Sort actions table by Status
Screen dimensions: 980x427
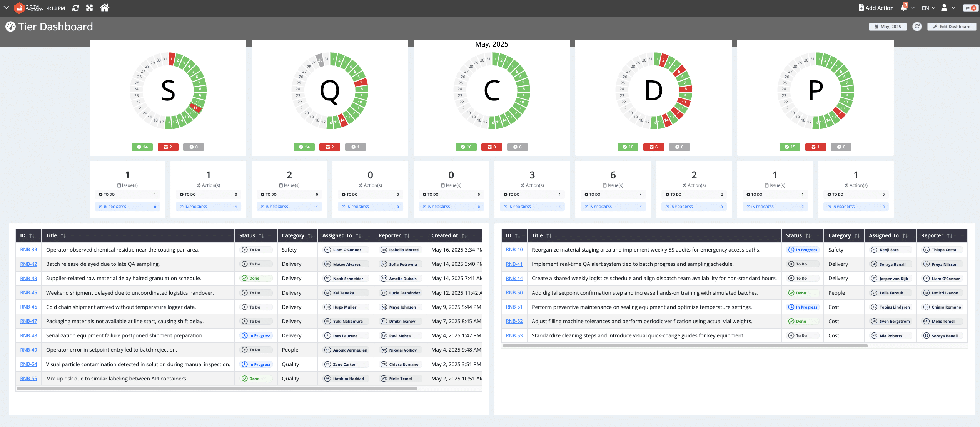point(808,235)
